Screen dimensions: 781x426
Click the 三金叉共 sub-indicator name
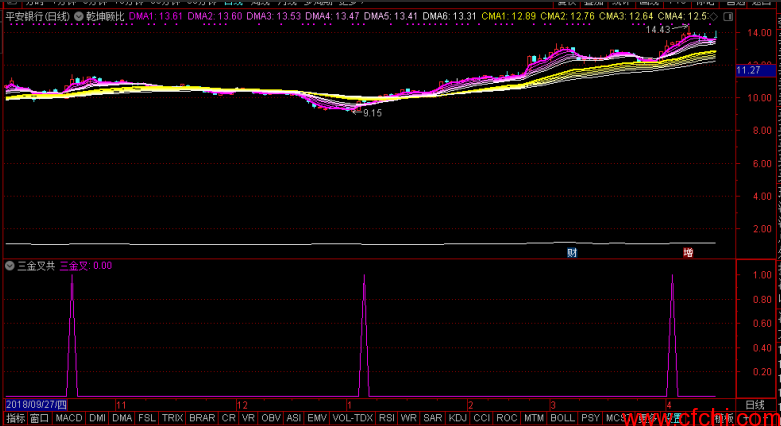[x=36, y=266]
